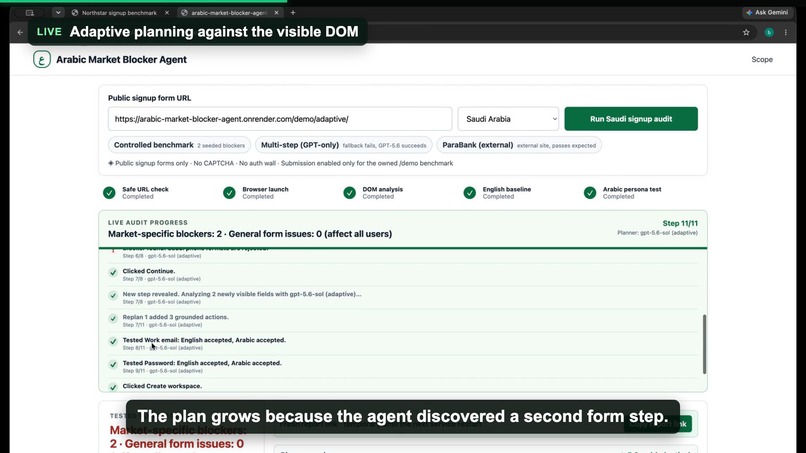Viewport: 806px width, 453px height.
Task: Select the ParaBank (external) preset chip
Action: pos(519,145)
